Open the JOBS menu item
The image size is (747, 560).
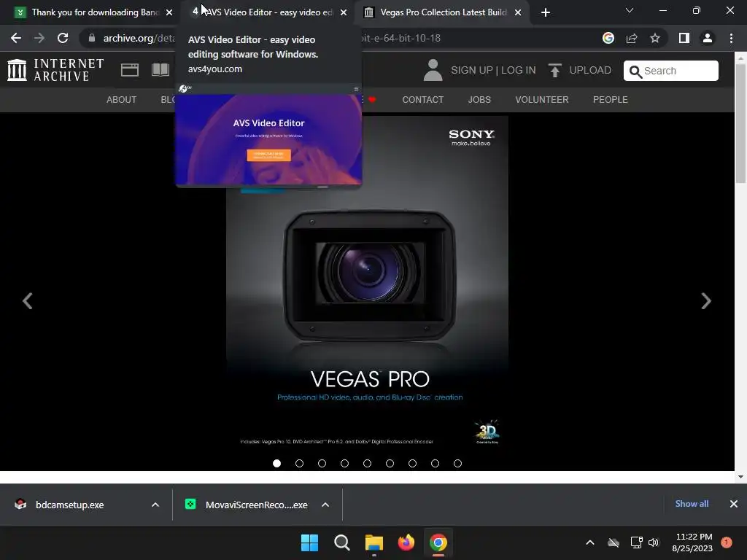(x=479, y=99)
